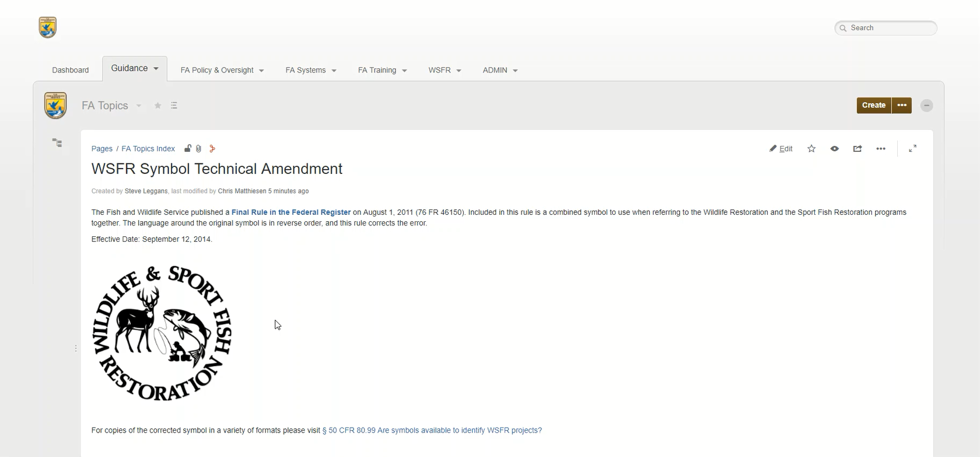This screenshot has height=457, width=980.
Task: Favorite the FA Topics space with its star
Action: coord(157,106)
